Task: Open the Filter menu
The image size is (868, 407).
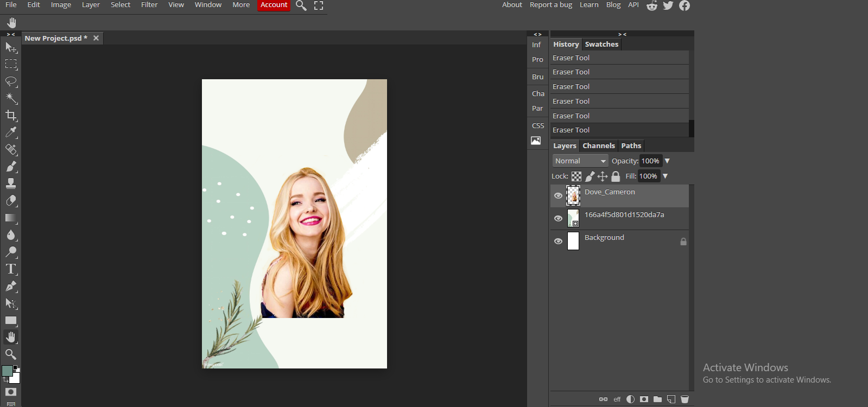Action: pos(149,5)
